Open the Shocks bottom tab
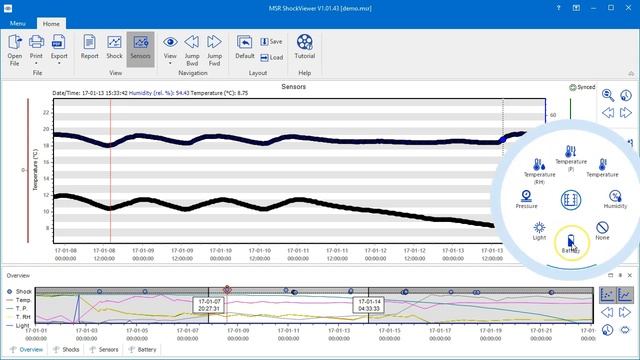This screenshot has width=640, height=360. [x=66, y=350]
